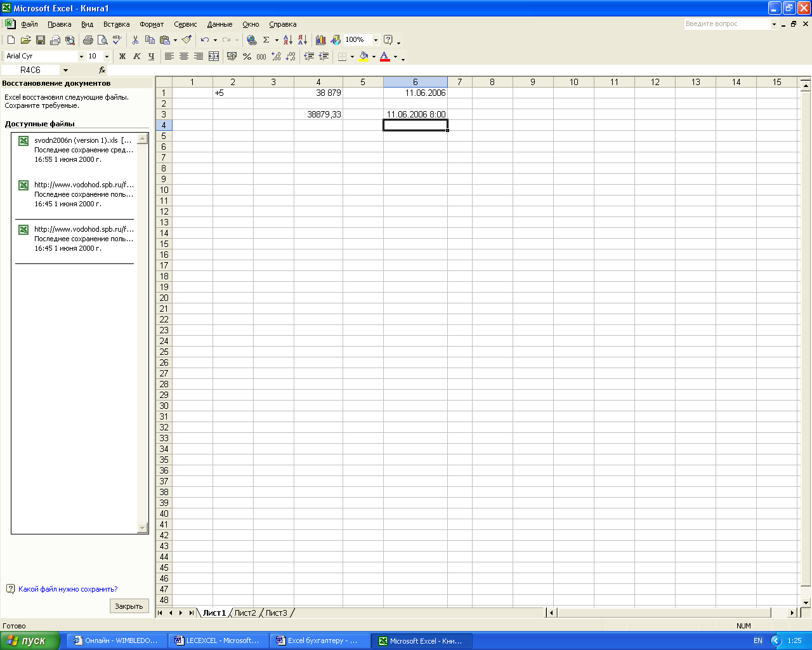Open the Данные menu
This screenshot has width=812, height=650.
219,24
